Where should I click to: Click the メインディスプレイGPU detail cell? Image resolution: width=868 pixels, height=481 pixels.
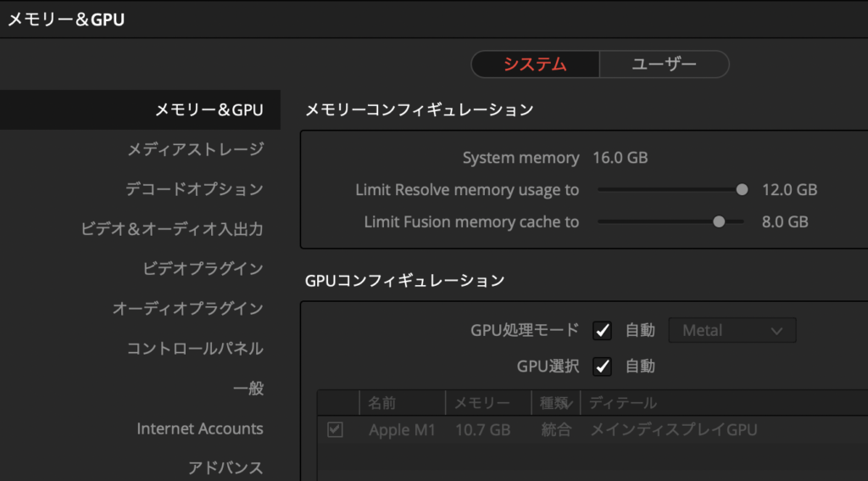coord(674,430)
